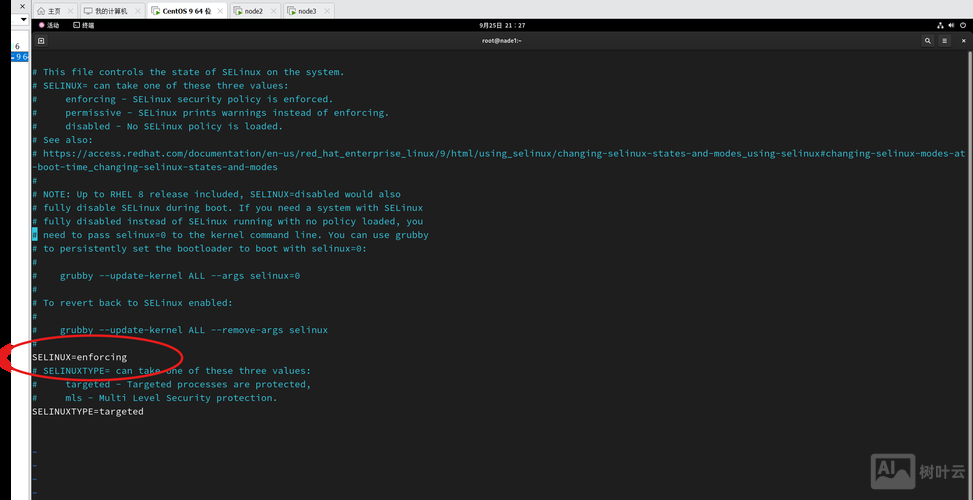
Task: Close the 主页 tab
Action: click(x=70, y=11)
